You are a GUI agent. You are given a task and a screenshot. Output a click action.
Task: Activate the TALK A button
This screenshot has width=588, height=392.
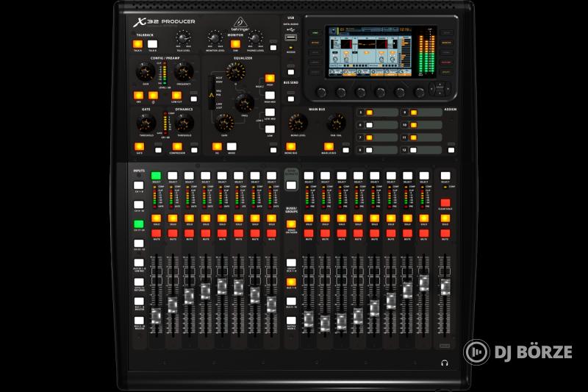coord(138,44)
